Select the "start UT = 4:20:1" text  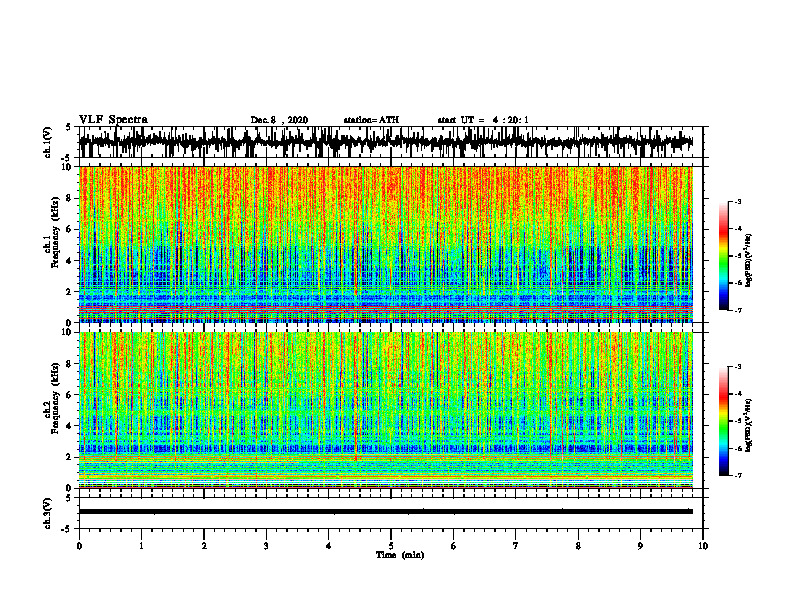483,120
